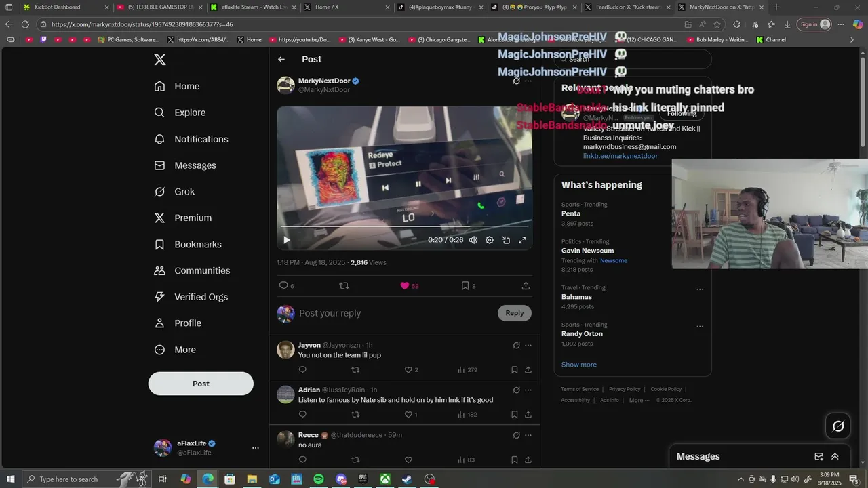
Task: Click the X logo in the sidebar
Action: point(160,60)
